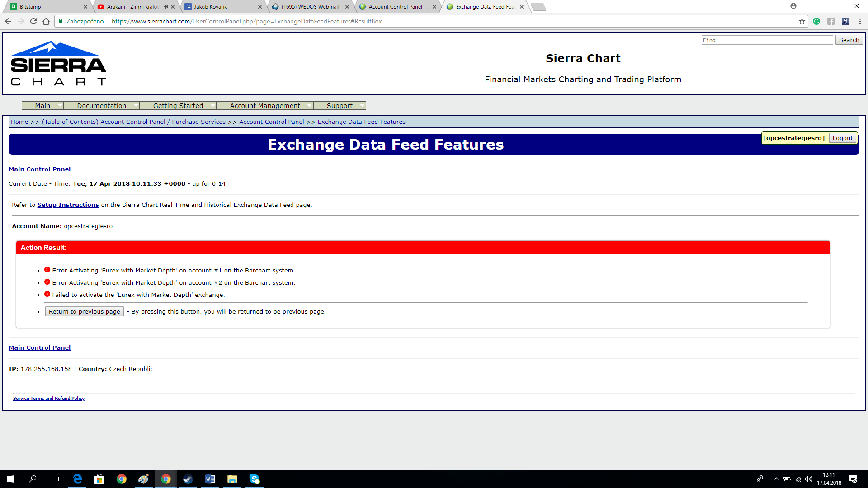Expand the Documentation dropdown menu
The image size is (868, 488).
pos(102,106)
